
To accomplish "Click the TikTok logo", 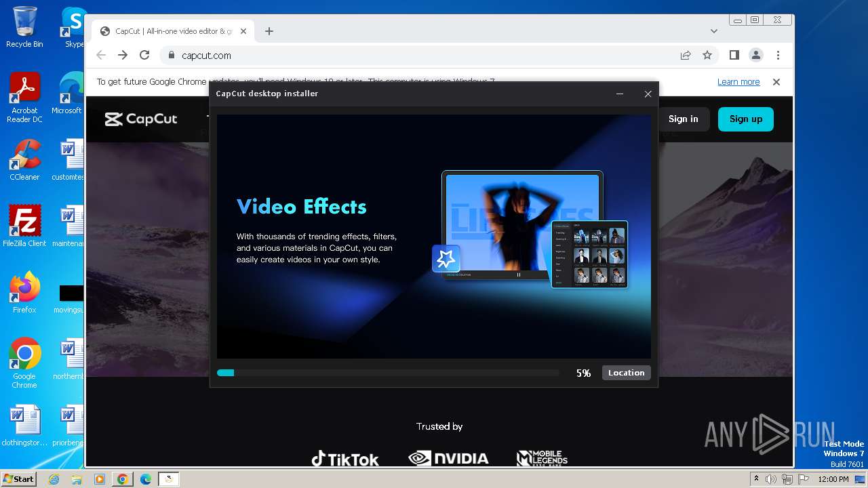I will pyautogui.click(x=345, y=459).
